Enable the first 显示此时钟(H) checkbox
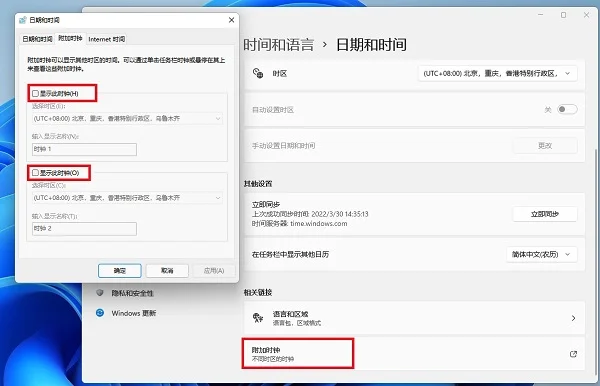 tap(36, 93)
